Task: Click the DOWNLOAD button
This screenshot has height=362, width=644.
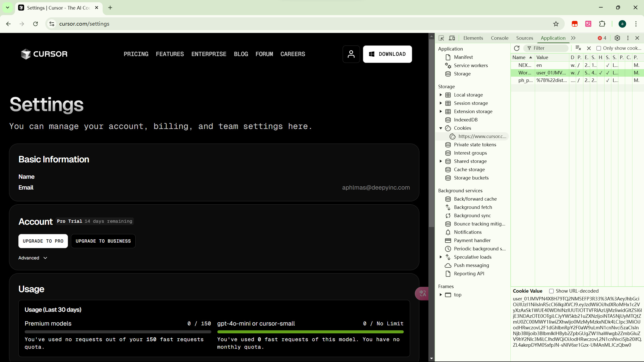Action: [387, 54]
